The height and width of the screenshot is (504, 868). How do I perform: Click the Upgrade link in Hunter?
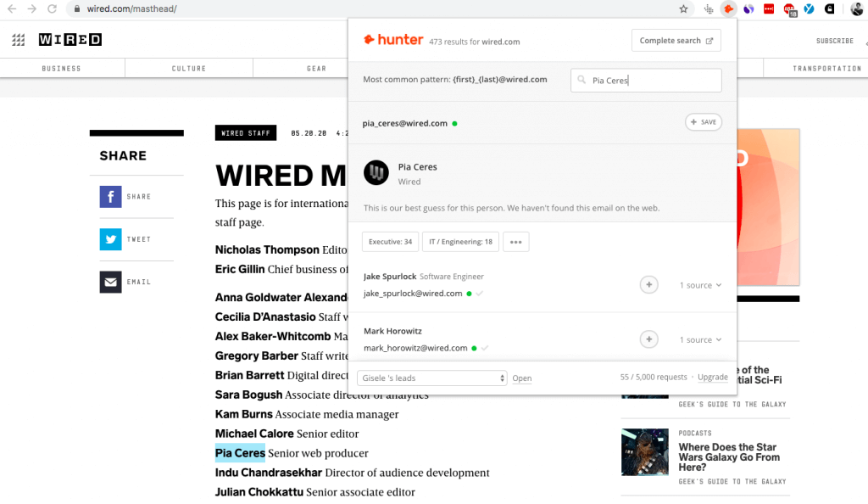coord(712,378)
